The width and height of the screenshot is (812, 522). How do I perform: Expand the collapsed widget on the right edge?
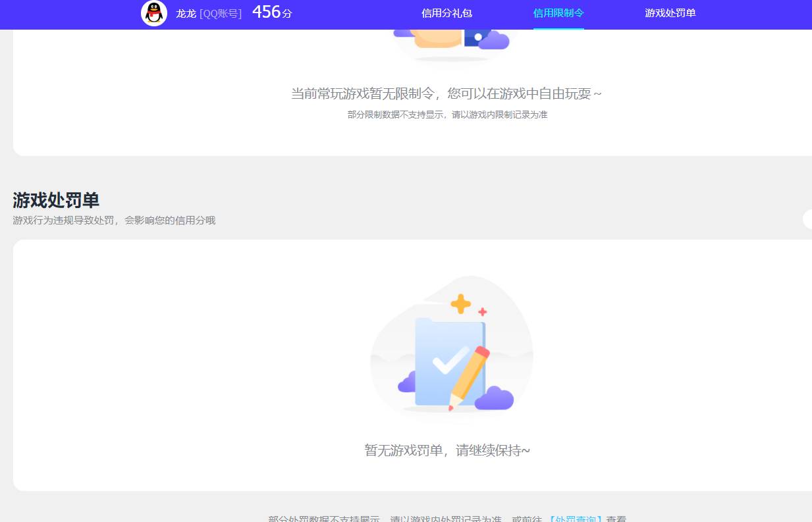click(x=809, y=219)
